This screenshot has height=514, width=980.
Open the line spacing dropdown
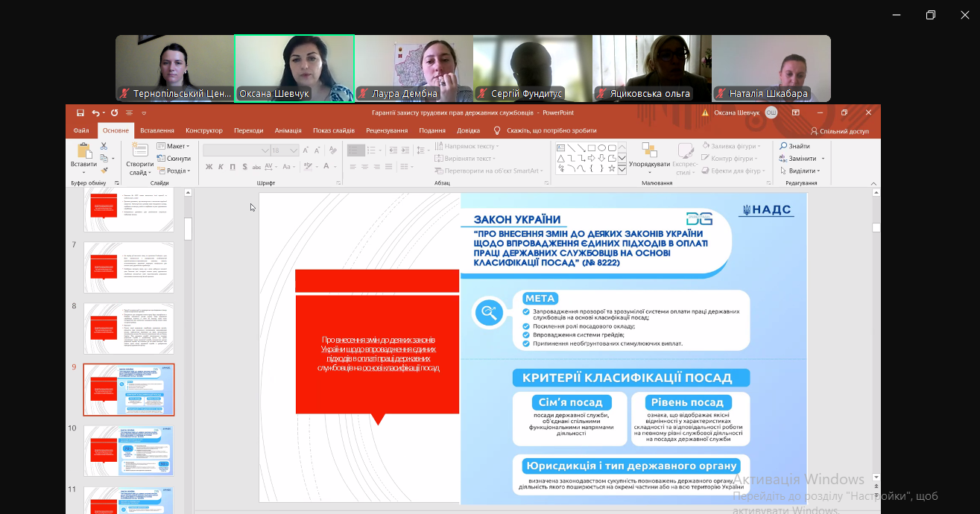coord(423,150)
